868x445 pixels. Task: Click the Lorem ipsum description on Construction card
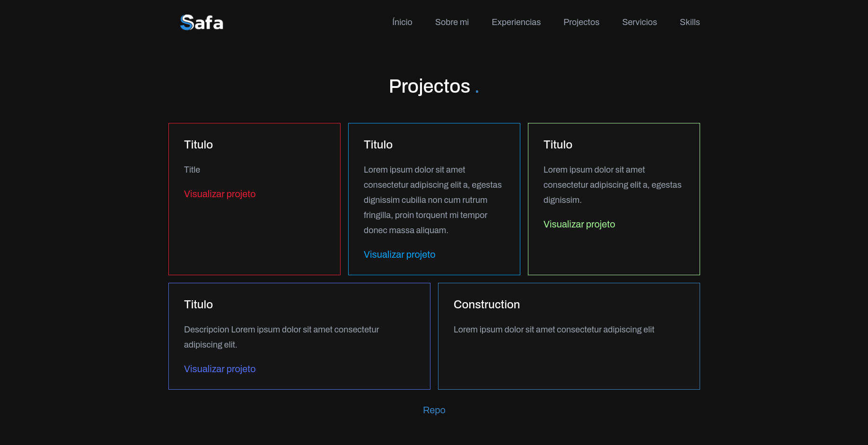554,330
